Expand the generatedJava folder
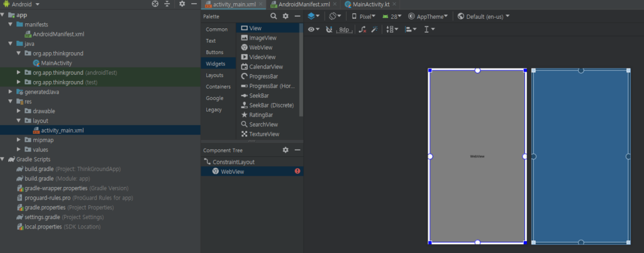 (x=10, y=92)
